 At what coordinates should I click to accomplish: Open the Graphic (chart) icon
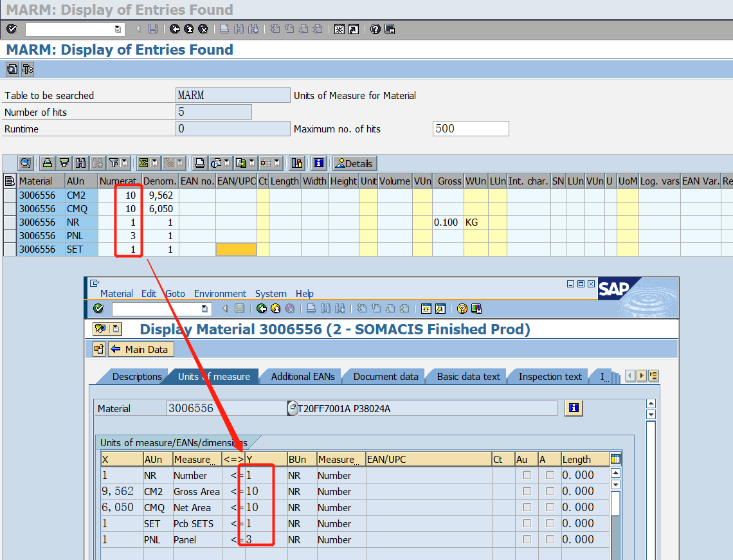[296, 163]
